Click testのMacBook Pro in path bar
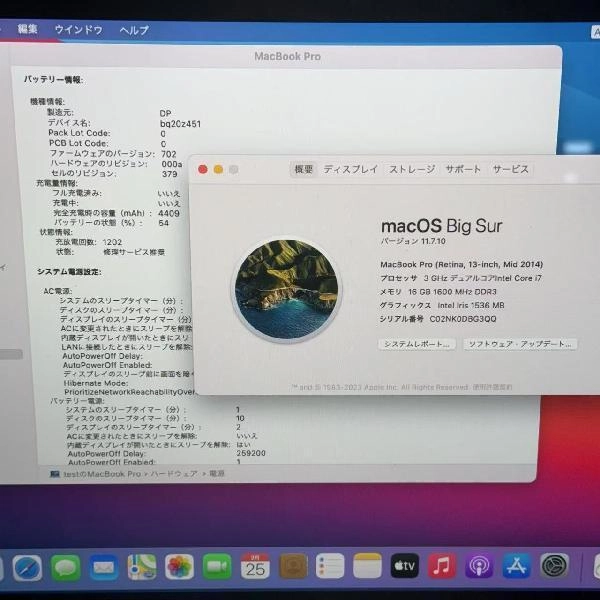Image resolution: width=600 pixels, height=600 pixels. click(102, 474)
